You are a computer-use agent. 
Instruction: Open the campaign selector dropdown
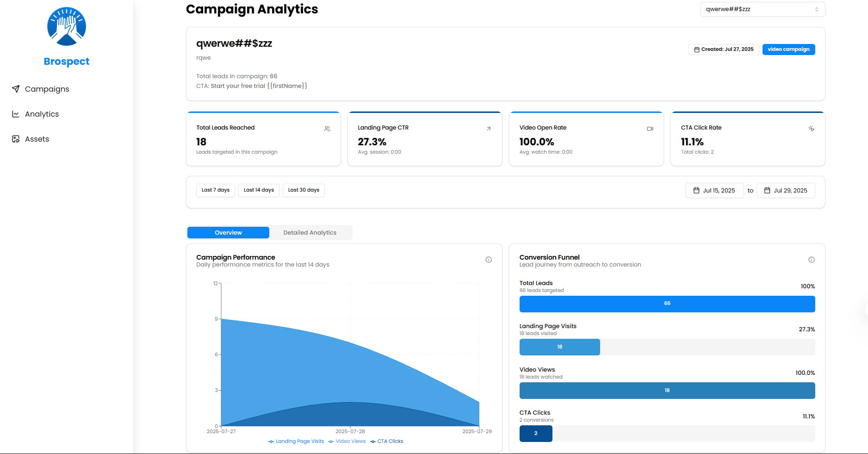(763, 9)
